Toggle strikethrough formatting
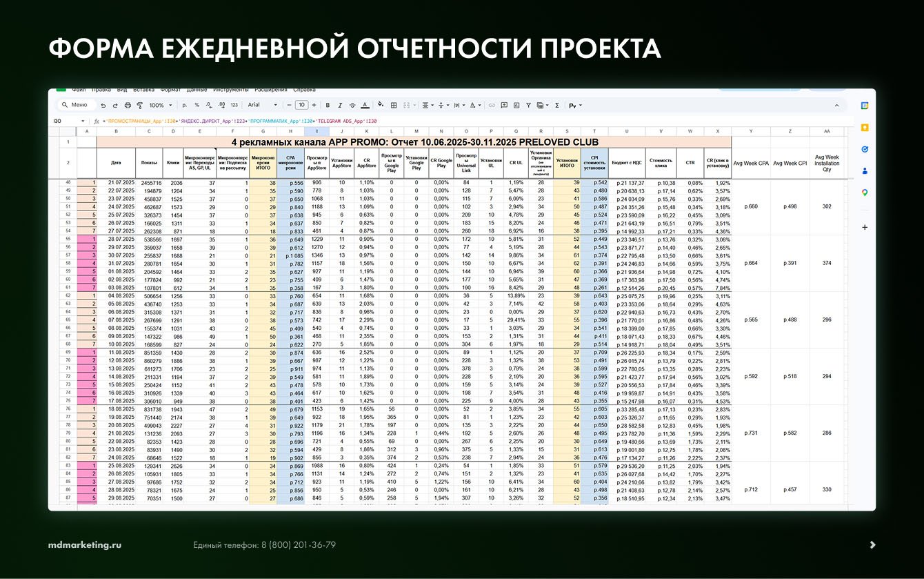 pos(352,106)
